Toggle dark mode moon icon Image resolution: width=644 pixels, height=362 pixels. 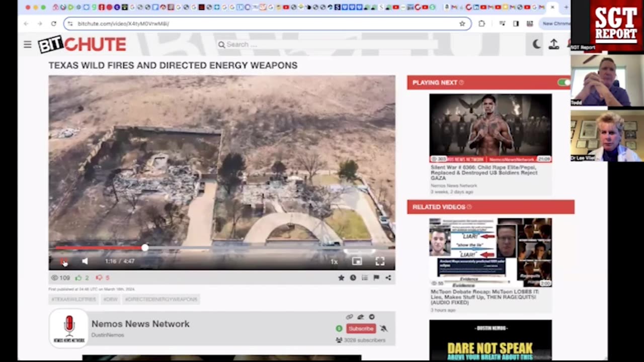click(537, 44)
